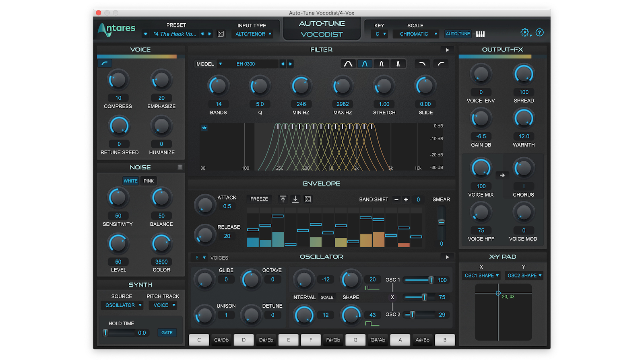This screenshot has height=362, width=644.
Task: Click the dice randomize icon in Envelope section
Action: pos(308,199)
